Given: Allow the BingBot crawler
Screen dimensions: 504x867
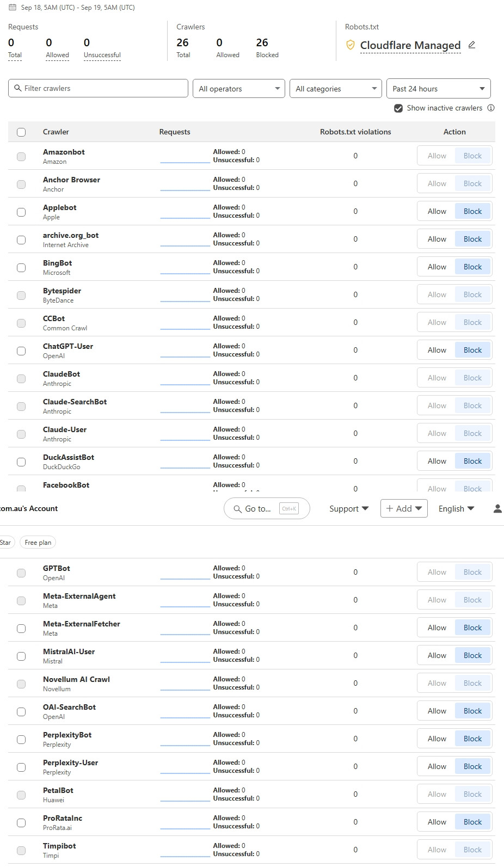Looking at the screenshot, I should [437, 267].
